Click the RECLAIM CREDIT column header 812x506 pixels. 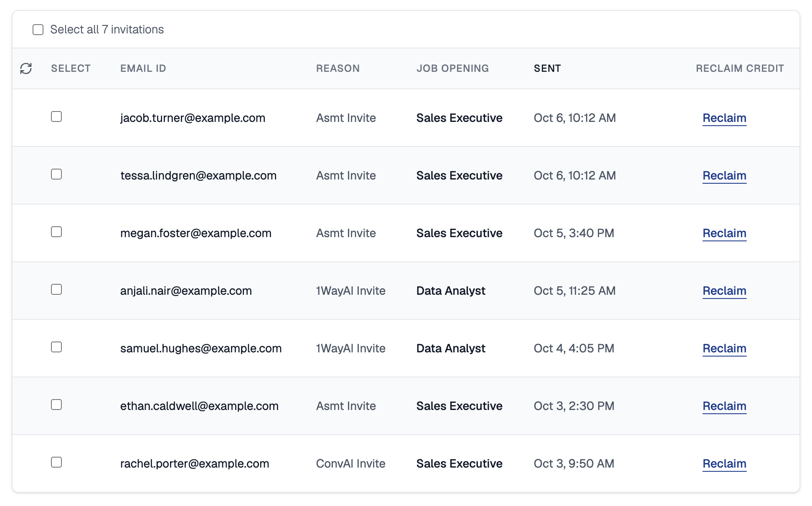pos(740,68)
